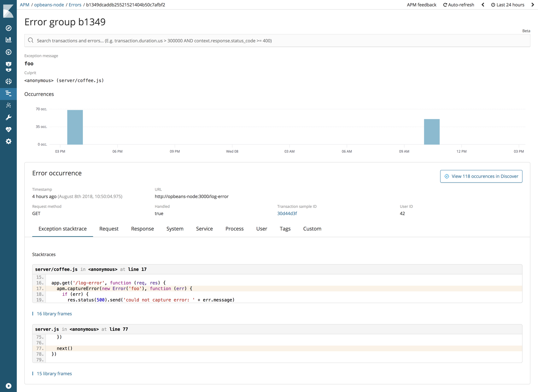The height and width of the screenshot is (392, 538).
Task: Open the Machine Learning sidebar icon
Action: point(9,81)
